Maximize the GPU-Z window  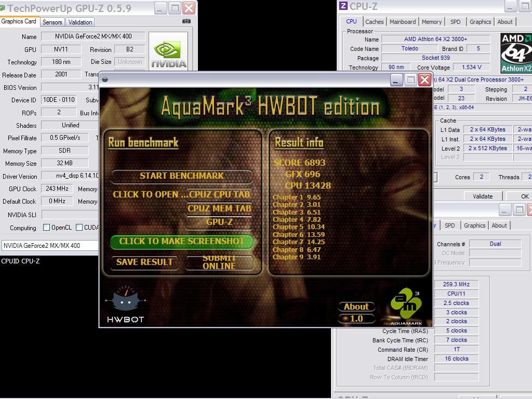[x=175, y=8]
